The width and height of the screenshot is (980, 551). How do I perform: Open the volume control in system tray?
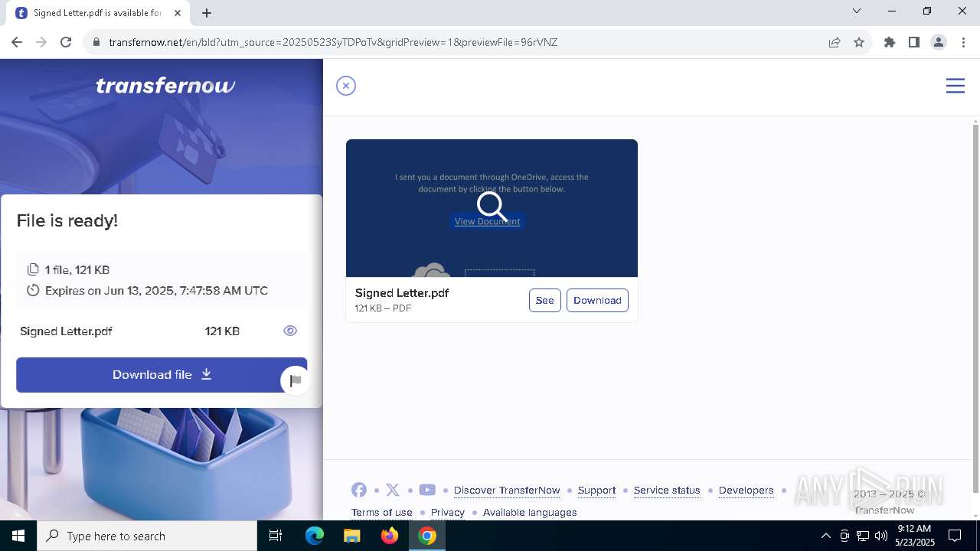(881, 536)
